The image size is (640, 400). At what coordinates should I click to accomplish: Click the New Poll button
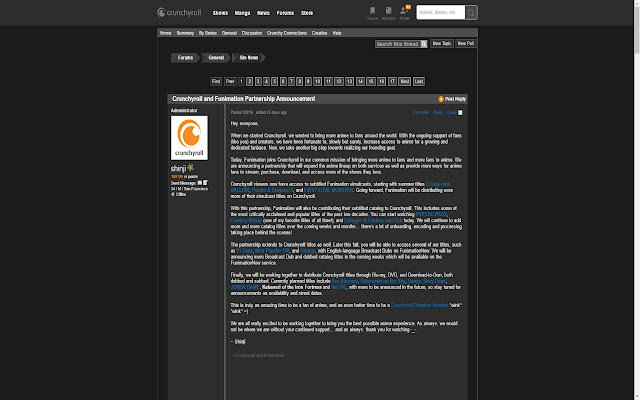[x=465, y=44]
